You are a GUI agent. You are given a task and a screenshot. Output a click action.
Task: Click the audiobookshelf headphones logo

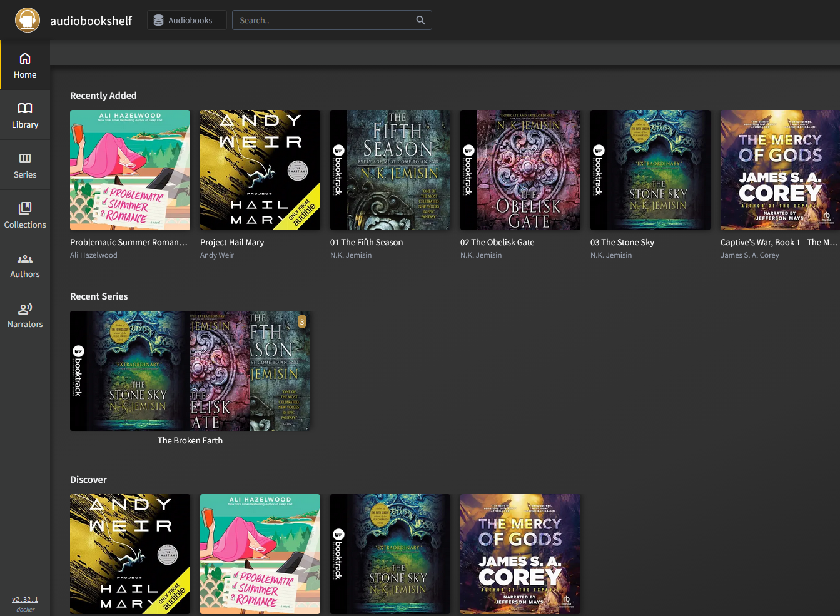(28, 20)
